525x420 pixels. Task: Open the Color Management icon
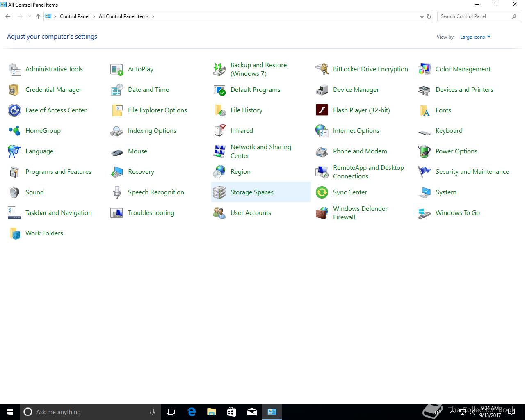pyautogui.click(x=425, y=69)
